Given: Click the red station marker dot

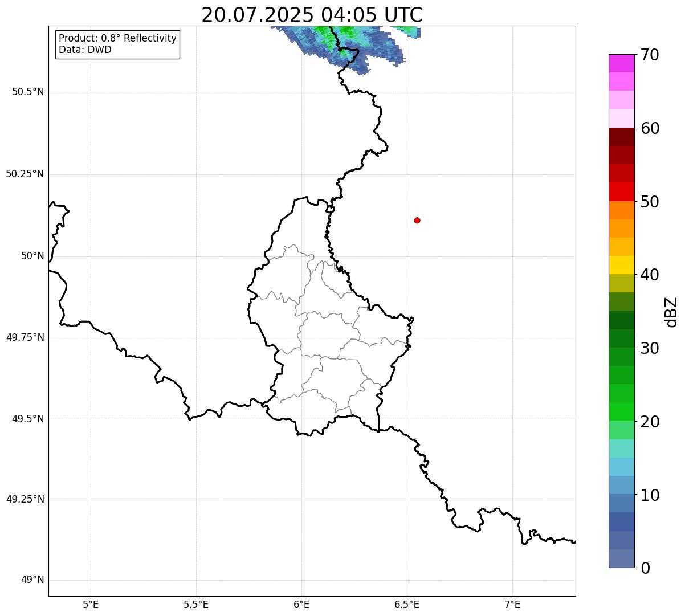Looking at the screenshot, I should [x=417, y=220].
